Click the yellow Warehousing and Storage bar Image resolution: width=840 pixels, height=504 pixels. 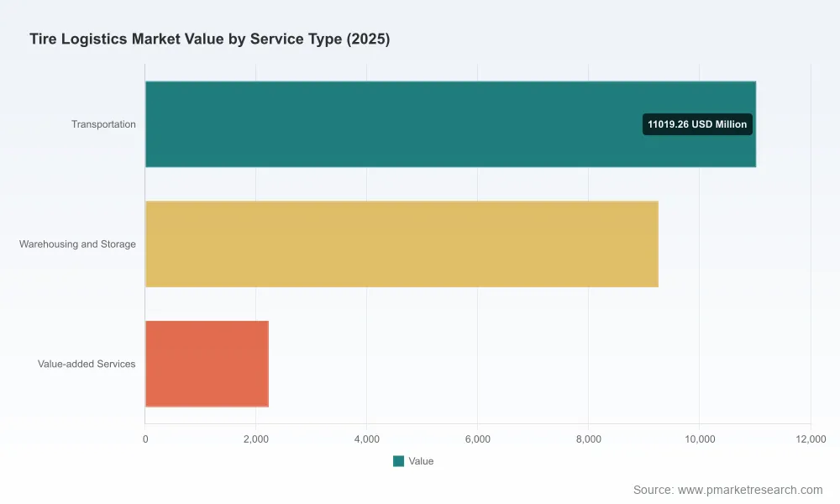pos(402,244)
